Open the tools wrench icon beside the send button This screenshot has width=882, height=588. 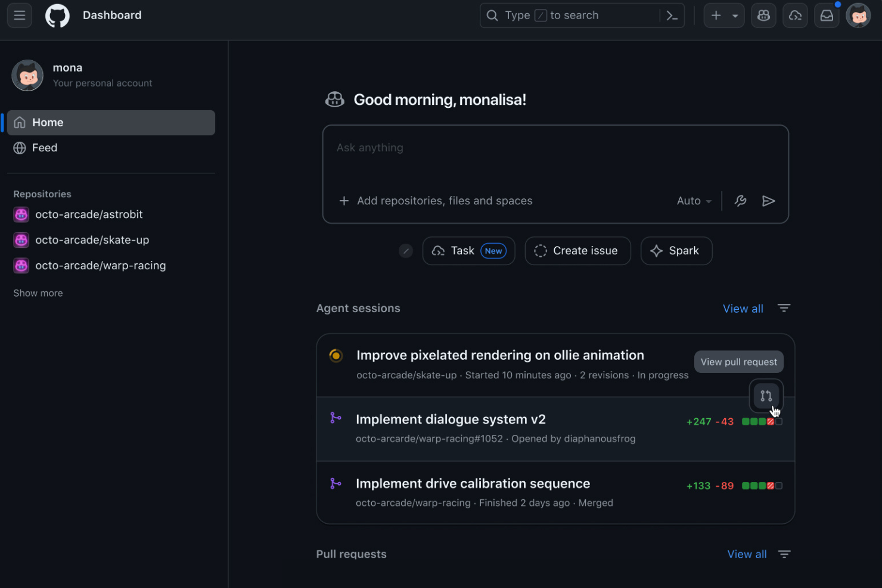coord(741,201)
